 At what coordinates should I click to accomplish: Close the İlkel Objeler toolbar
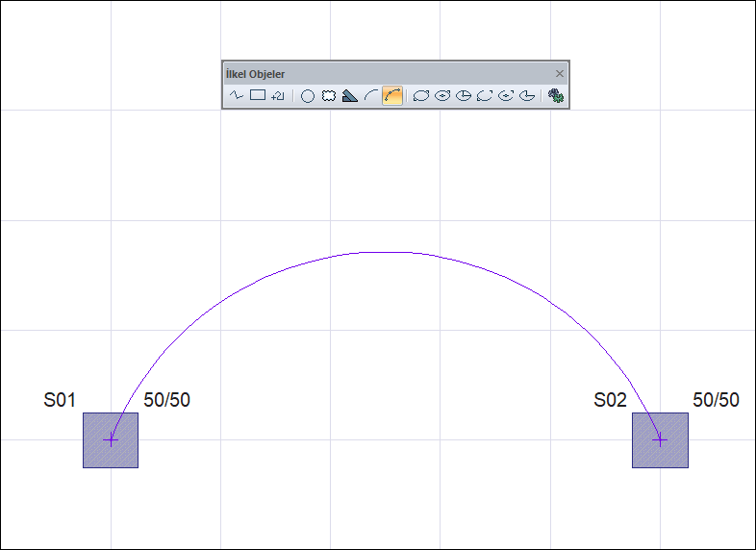[559, 74]
